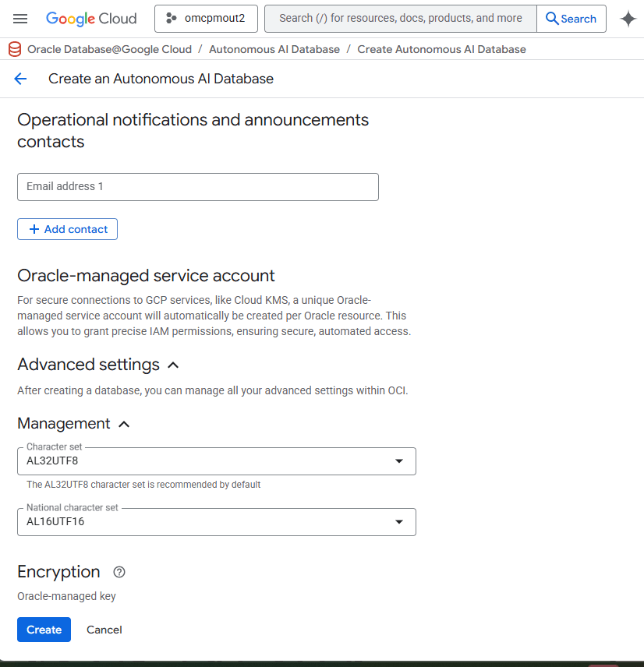
Task: Open the Encryption help tooltip icon
Action: 119,572
